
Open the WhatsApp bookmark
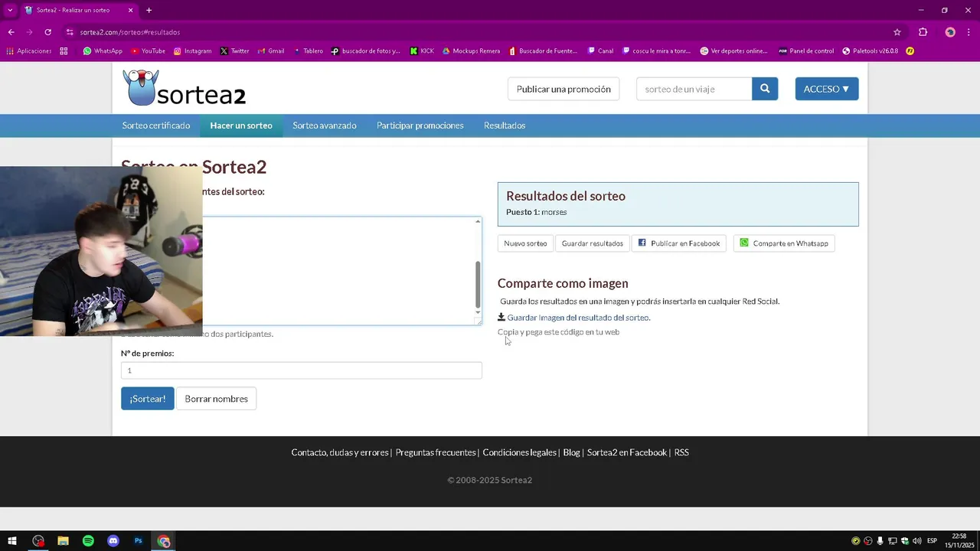point(103,51)
